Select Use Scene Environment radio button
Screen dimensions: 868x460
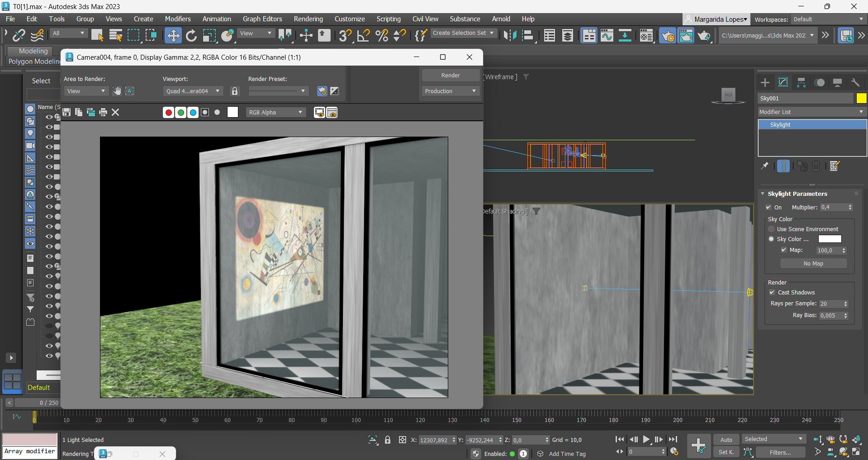click(772, 229)
